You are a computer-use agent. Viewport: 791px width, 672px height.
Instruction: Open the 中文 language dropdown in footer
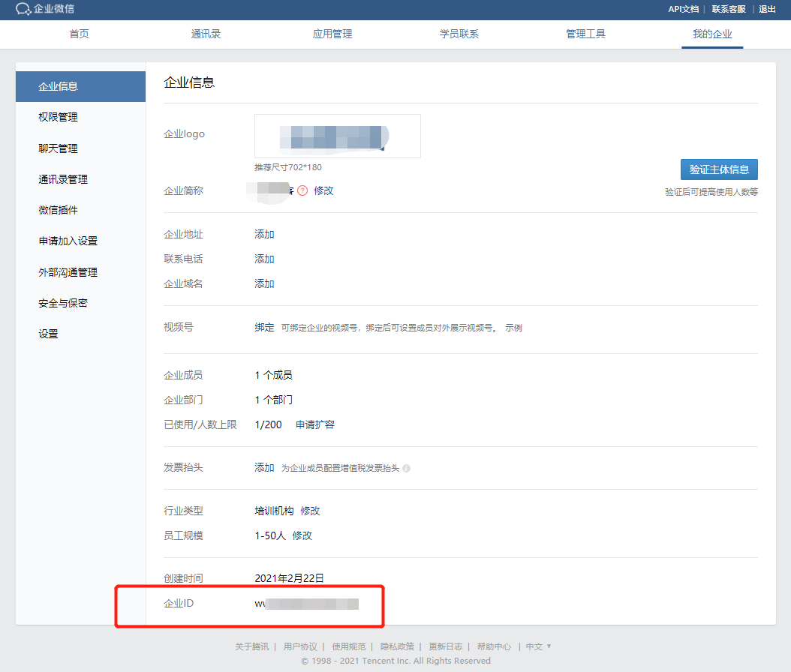(x=534, y=646)
